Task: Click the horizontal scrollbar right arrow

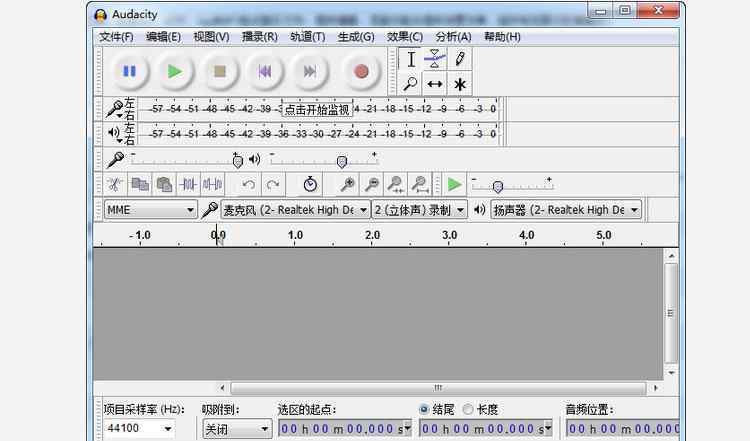Action: (x=655, y=387)
